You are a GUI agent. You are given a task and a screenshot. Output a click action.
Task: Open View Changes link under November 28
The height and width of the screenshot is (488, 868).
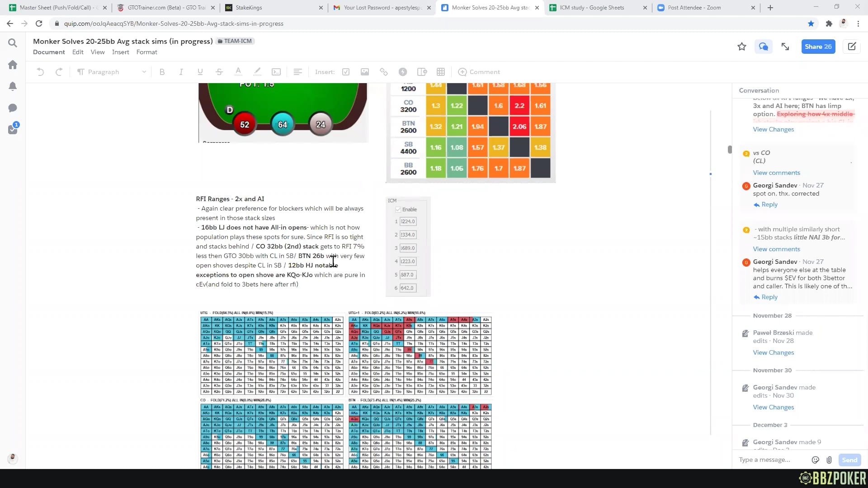point(773,352)
